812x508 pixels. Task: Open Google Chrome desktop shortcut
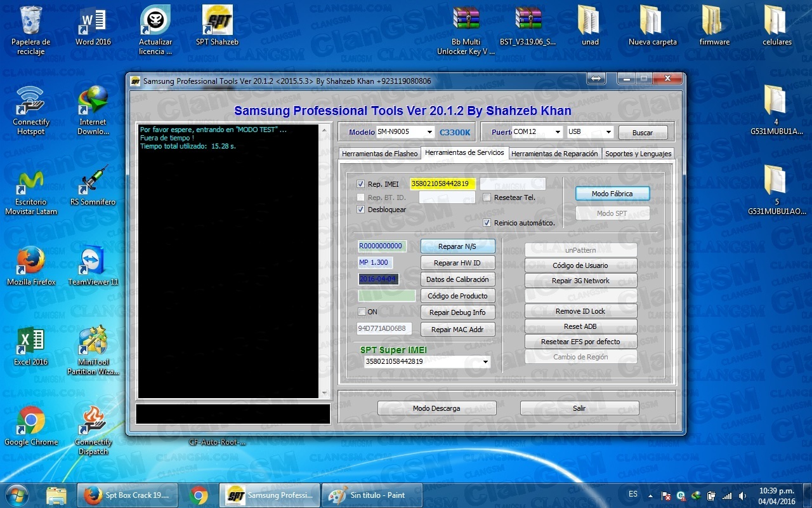point(30,425)
